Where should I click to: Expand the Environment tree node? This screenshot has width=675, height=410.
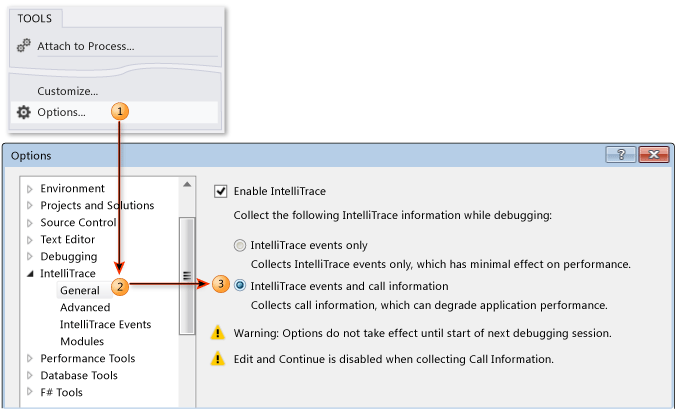pos(30,189)
